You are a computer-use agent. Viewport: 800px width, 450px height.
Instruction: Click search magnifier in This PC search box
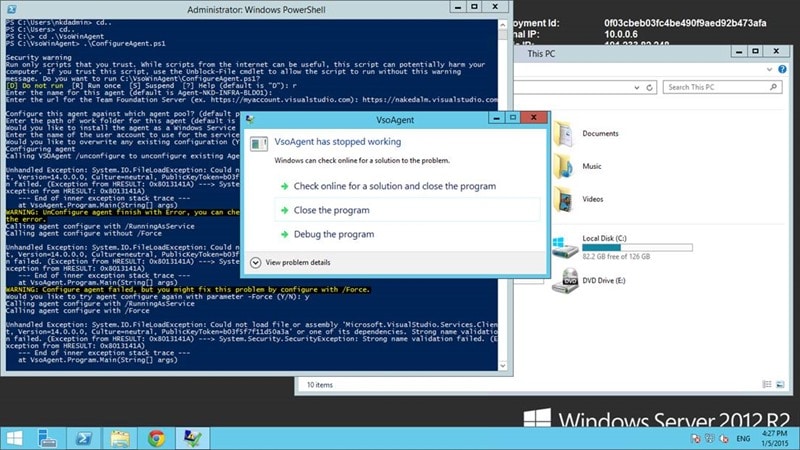(773, 87)
